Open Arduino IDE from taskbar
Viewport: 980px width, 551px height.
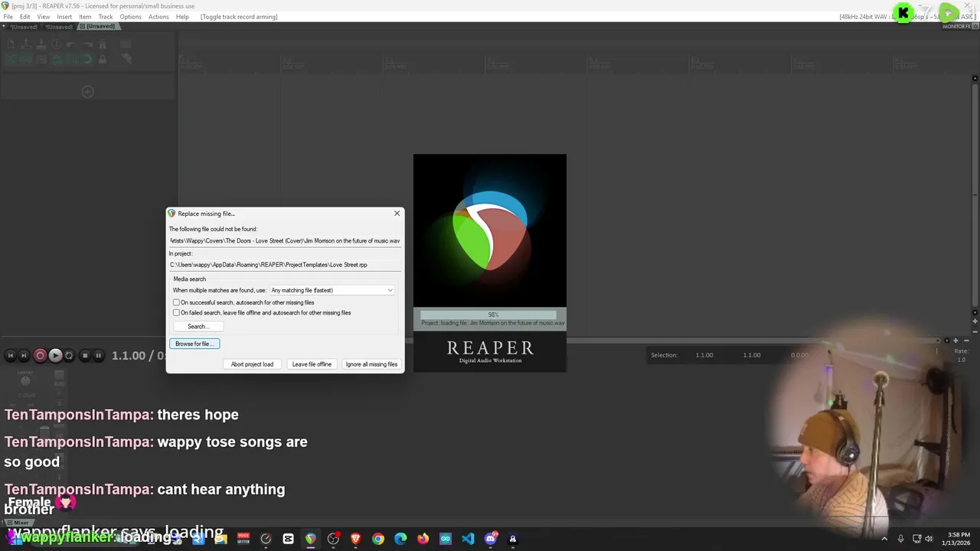tap(446, 539)
